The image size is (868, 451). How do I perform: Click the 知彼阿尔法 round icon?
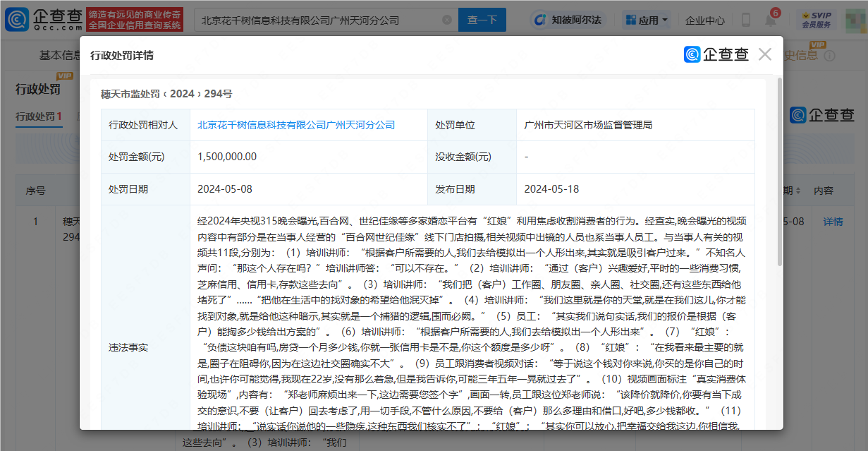(x=540, y=20)
